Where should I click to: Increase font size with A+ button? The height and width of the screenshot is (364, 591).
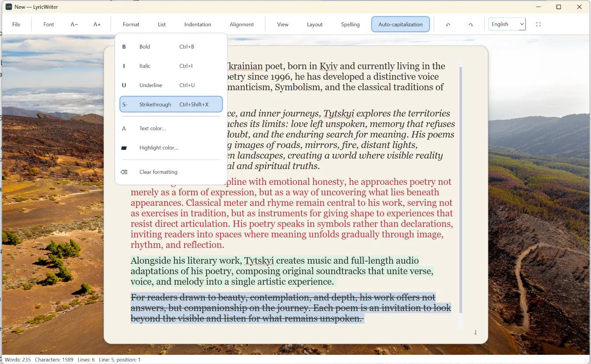click(x=97, y=25)
